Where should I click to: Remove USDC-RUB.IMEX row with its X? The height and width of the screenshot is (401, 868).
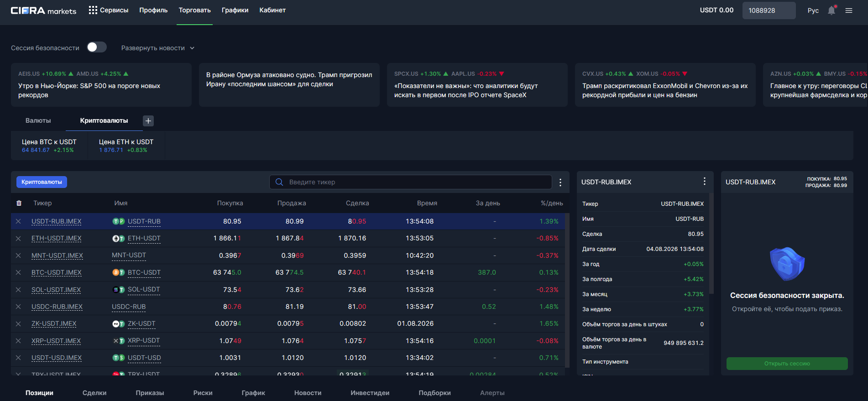tap(18, 307)
